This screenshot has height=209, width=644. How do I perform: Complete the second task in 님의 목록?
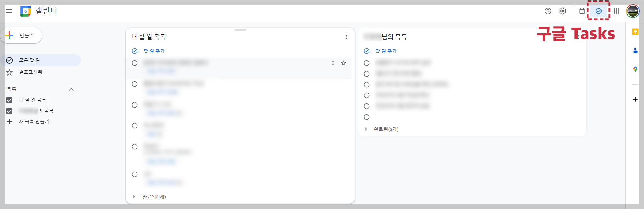(367, 74)
